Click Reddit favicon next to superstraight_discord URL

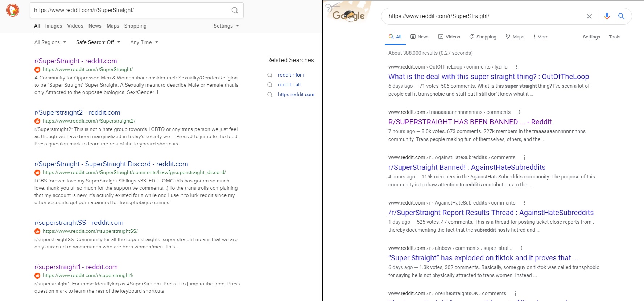[x=37, y=173]
